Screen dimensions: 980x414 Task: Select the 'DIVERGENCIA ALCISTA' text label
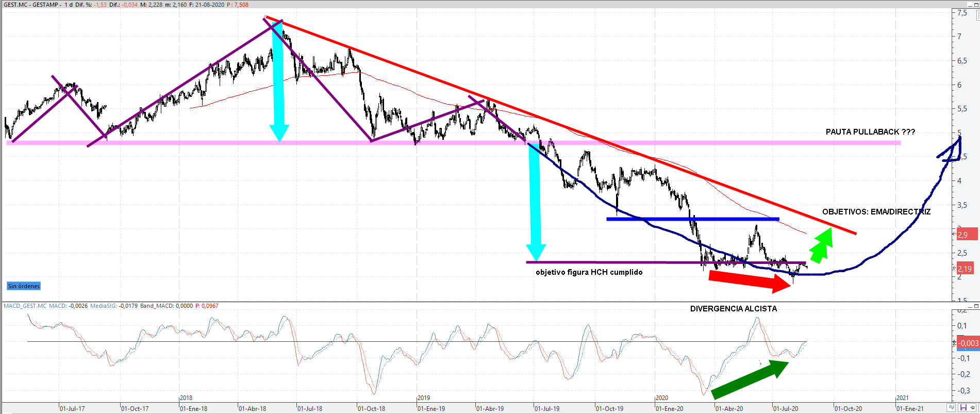(733, 309)
